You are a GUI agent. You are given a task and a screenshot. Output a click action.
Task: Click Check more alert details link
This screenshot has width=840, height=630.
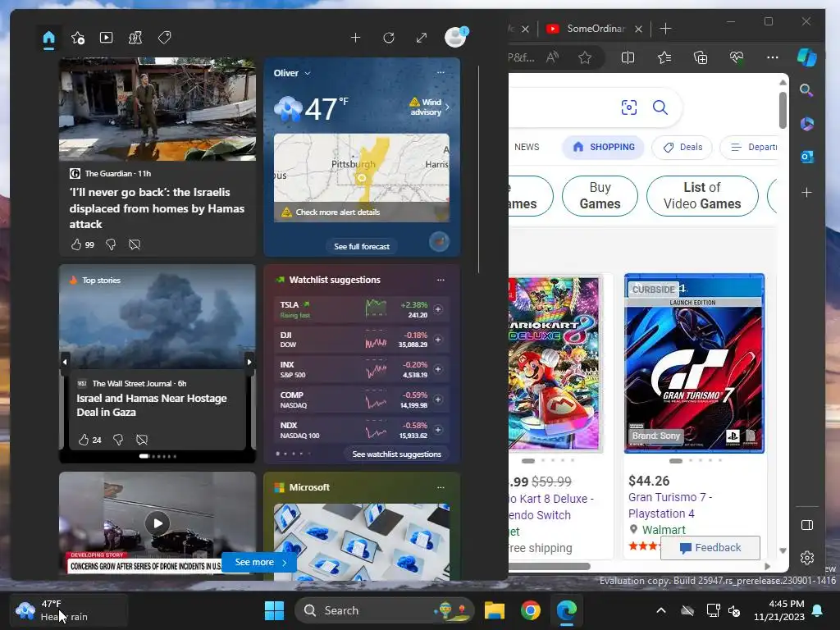tap(337, 212)
